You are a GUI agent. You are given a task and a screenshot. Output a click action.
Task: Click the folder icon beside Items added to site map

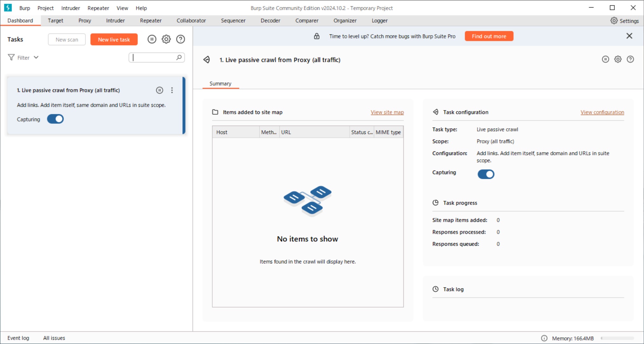[215, 112]
